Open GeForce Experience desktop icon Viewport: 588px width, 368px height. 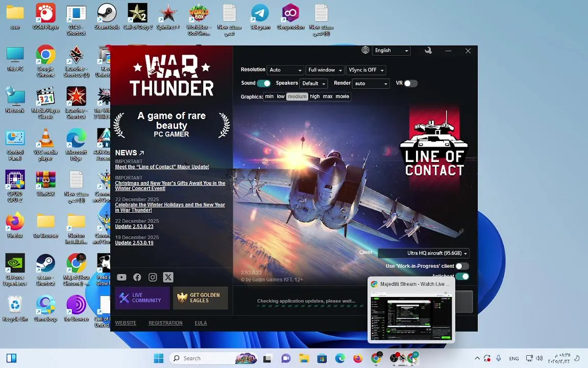15,270
